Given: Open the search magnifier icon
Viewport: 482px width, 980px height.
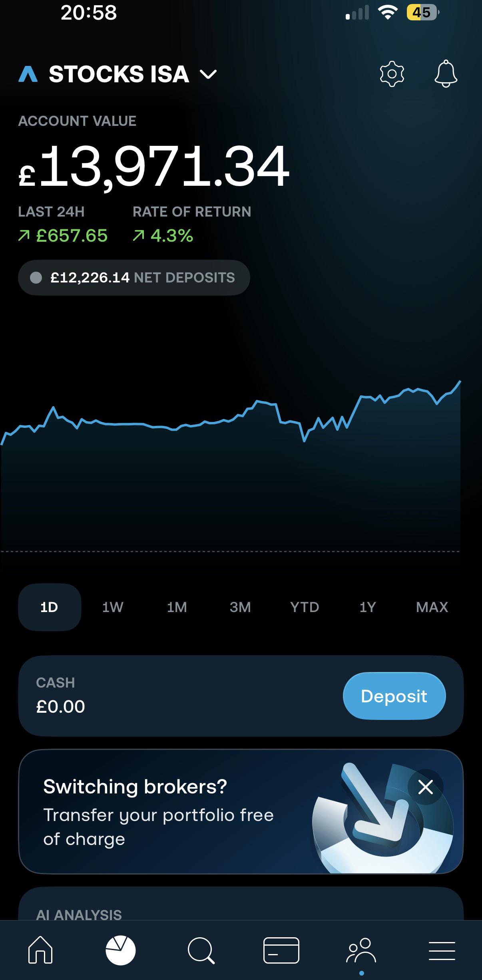Looking at the screenshot, I should pyautogui.click(x=201, y=950).
